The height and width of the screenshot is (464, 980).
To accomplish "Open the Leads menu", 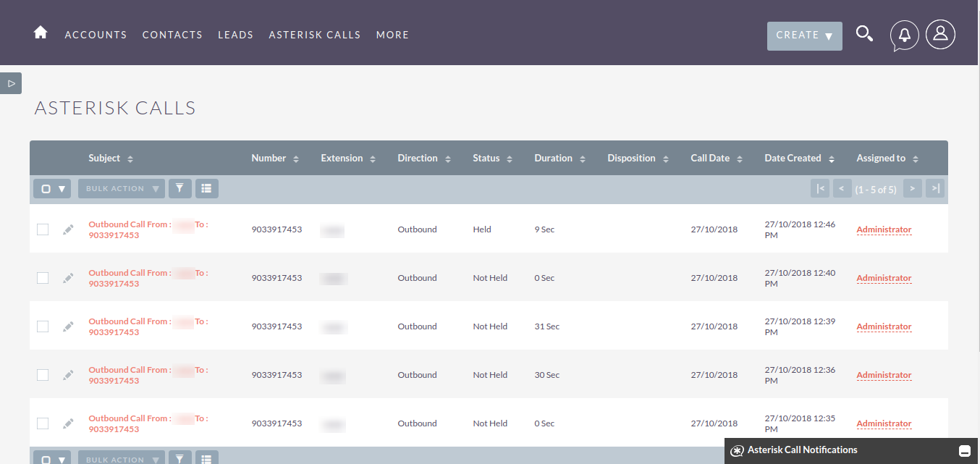I will pyautogui.click(x=236, y=35).
